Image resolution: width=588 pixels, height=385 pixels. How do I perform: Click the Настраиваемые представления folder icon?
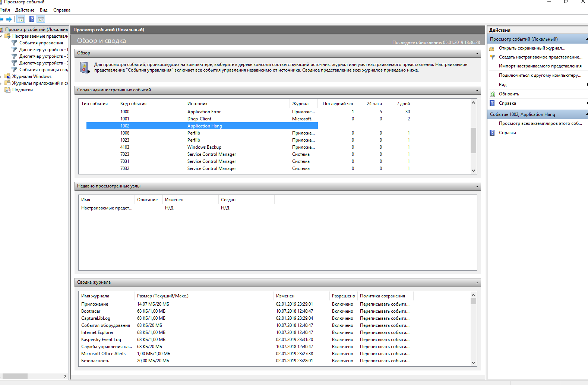tap(7, 36)
